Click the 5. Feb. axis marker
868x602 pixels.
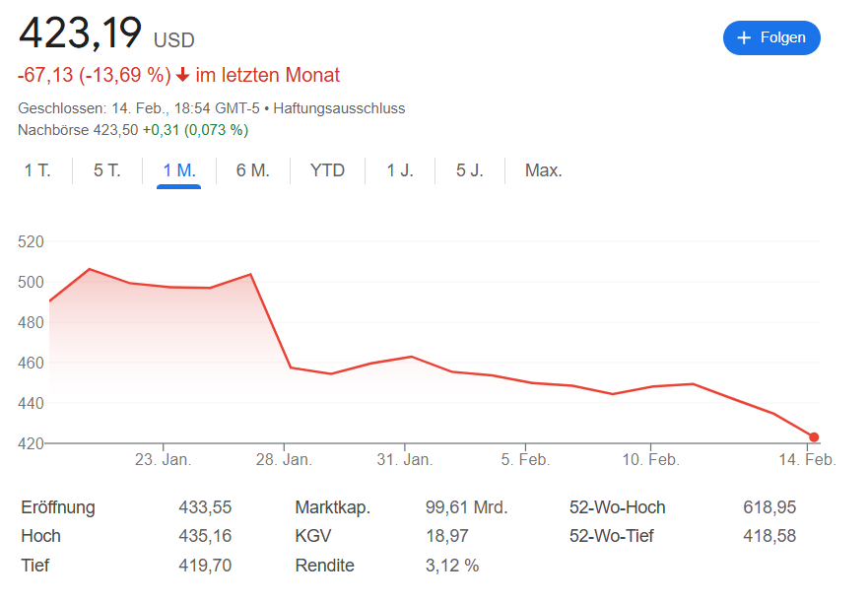(x=525, y=460)
